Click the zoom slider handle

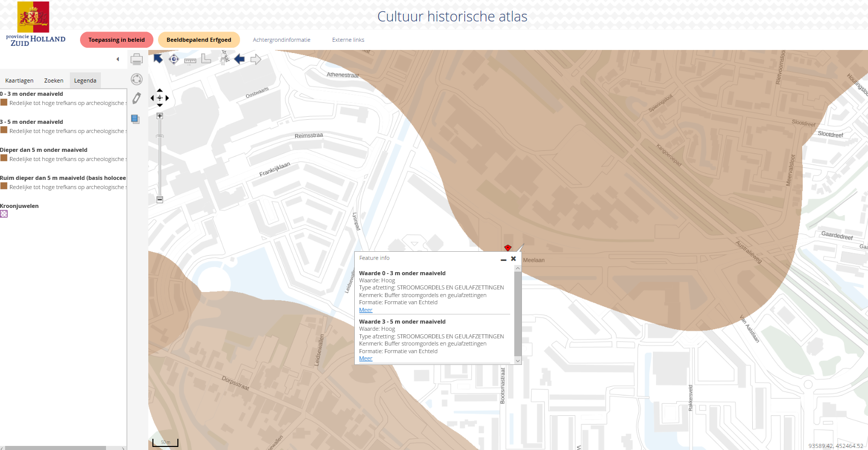pyautogui.click(x=160, y=136)
